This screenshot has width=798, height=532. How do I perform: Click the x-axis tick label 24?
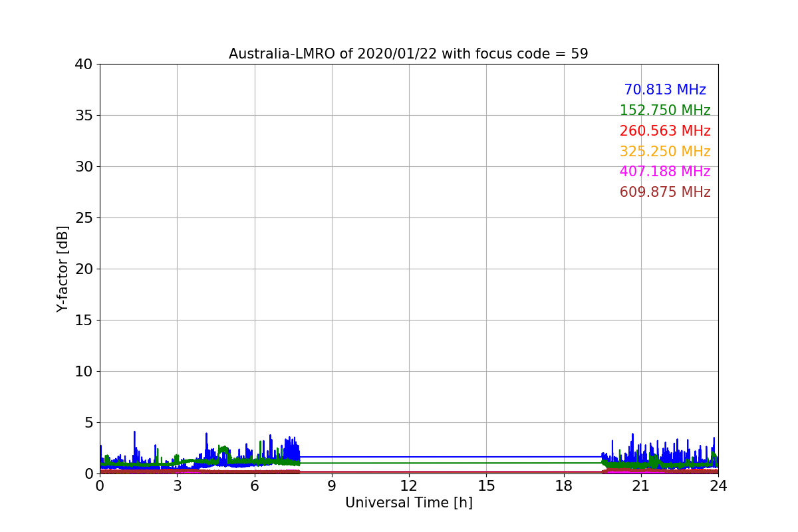coord(718,486)
